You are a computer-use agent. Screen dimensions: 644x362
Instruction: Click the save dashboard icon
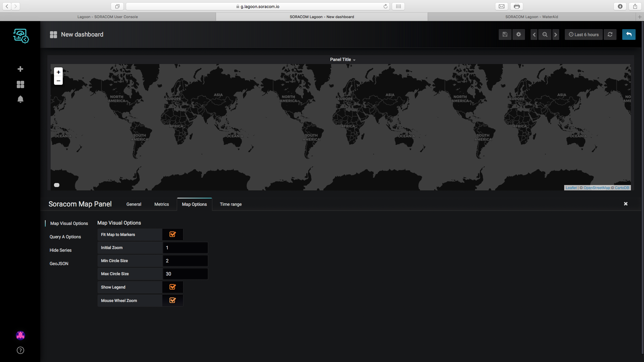point(505,35)
